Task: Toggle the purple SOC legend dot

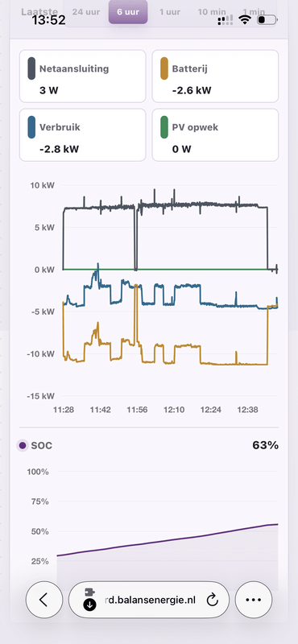Action: 23,445
